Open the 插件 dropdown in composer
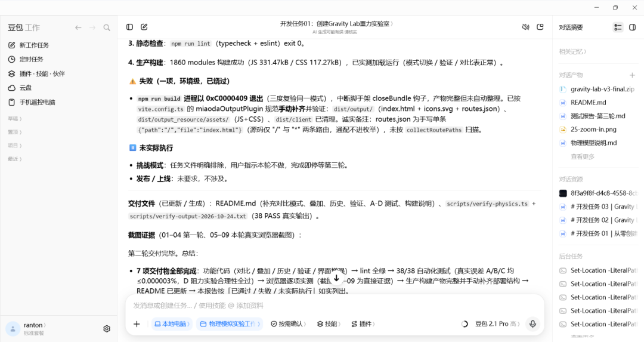This screenshot has width=644, height=342. point(363,324)
